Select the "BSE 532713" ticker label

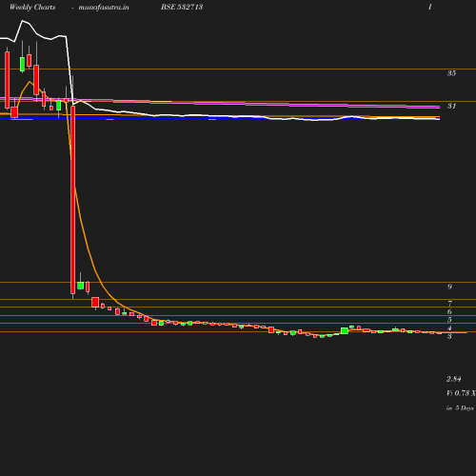coord(182,7)
